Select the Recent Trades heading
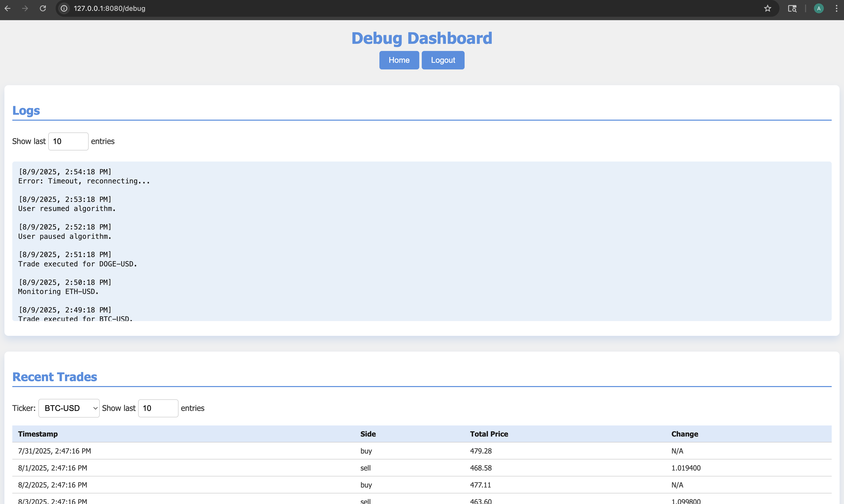Viewport: 844px width, 504px height. click(55, 377)
